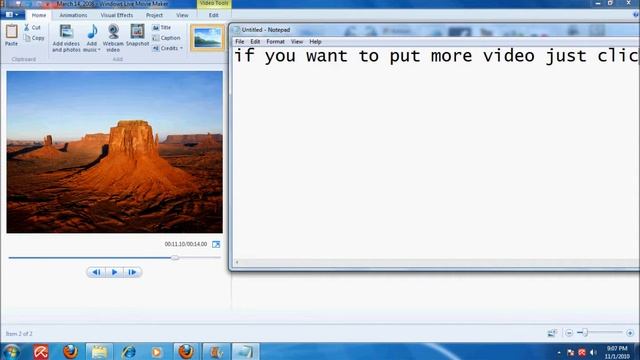Add a Caption to the clip
This screenshot has height=360, width=640.
(x=166, y=38)
